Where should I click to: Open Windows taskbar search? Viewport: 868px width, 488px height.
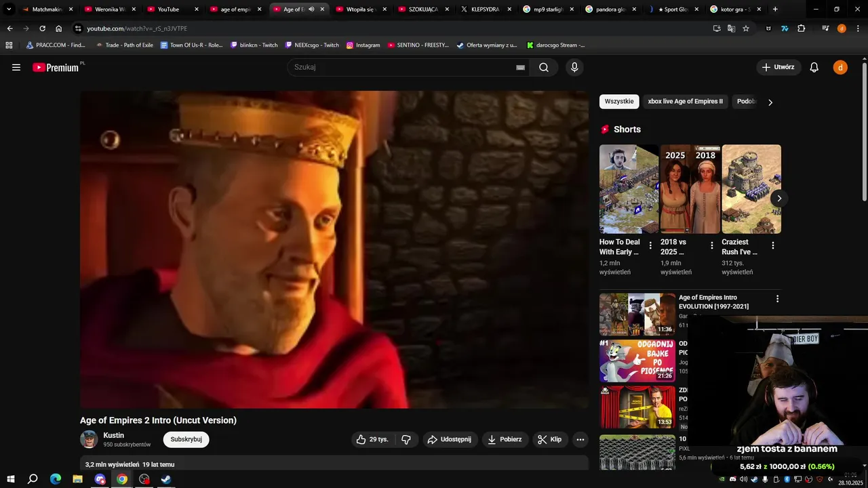click(x=33, y=479)
